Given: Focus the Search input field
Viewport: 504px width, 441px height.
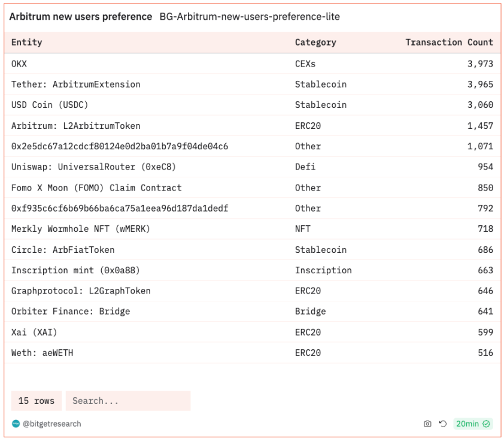Looking at the screenshot, I should [128, 401].
